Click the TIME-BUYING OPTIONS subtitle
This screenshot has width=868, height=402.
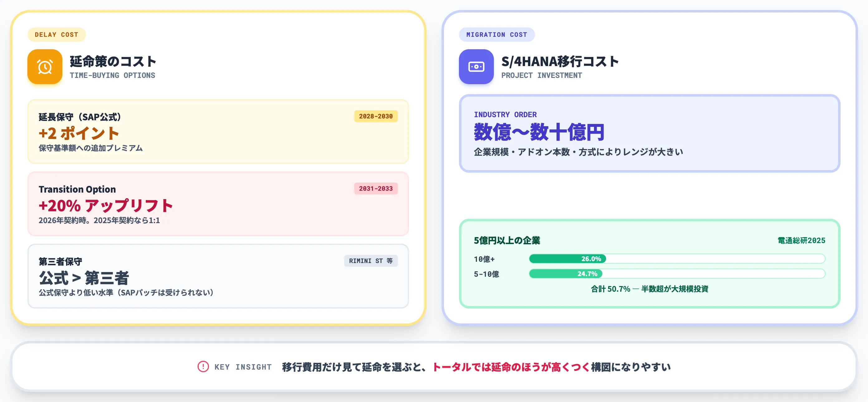click(x=113, y=75)
